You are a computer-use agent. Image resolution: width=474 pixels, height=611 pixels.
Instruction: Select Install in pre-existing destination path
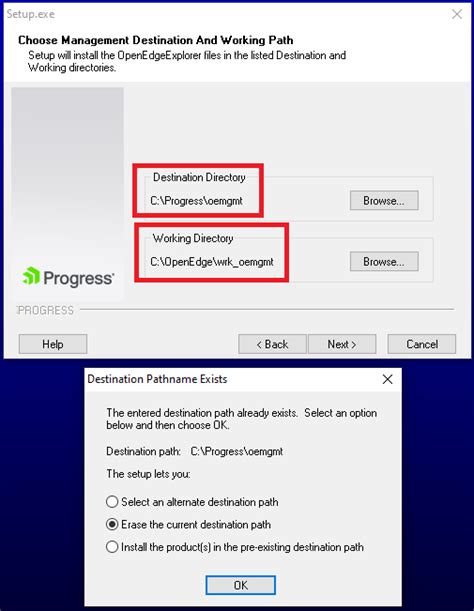pyautogui.click(x=112, y=547)
